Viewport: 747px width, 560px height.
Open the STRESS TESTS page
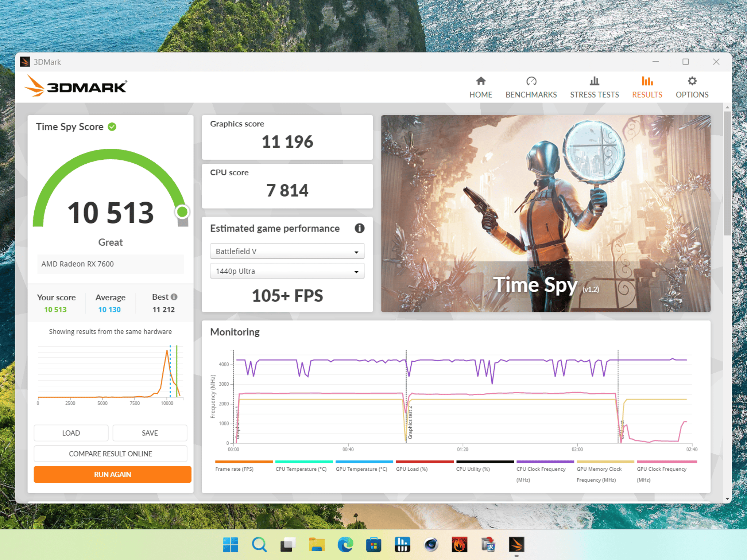pyautogui.click(x=594, y=87)
